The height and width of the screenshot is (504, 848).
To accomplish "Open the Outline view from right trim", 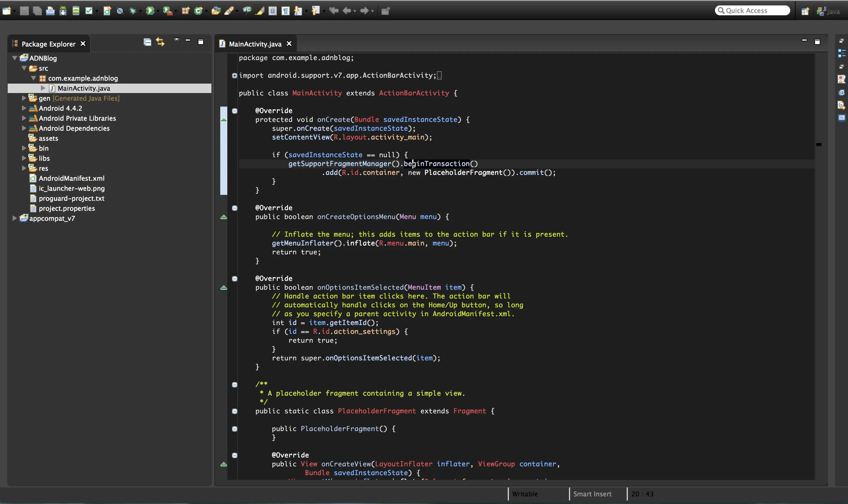I will (x=841, y=53).
